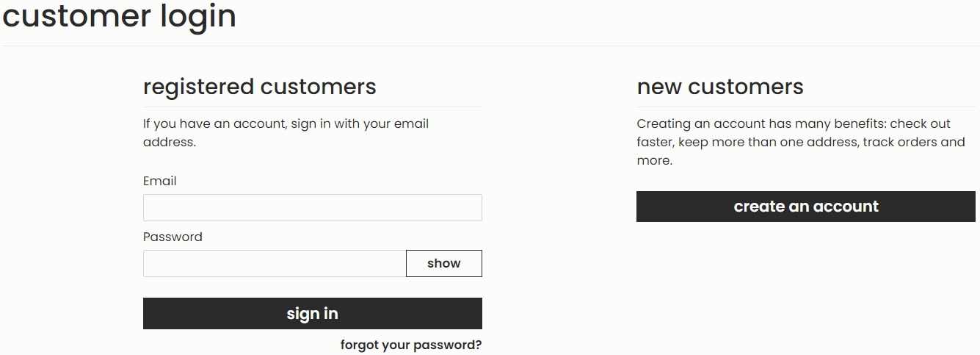Click the create an account button
Viewport: 980px width, 355px height.
pyautogui.click(x=805, y=207)
